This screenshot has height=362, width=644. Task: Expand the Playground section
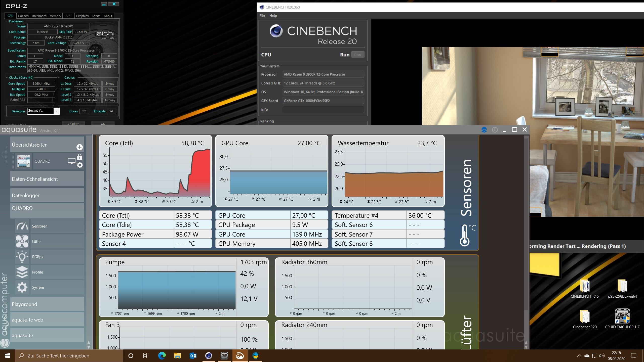coord(47,304)
